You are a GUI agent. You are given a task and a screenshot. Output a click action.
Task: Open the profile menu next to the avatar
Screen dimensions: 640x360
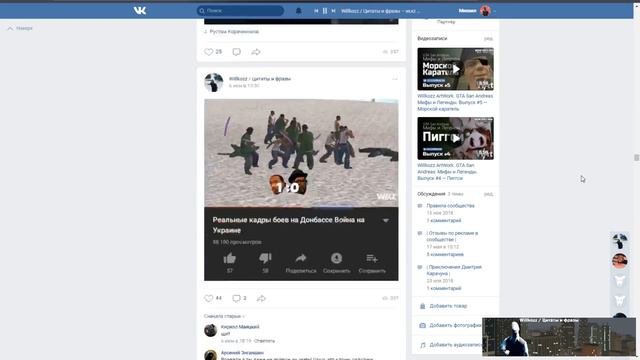coord(494,11)
